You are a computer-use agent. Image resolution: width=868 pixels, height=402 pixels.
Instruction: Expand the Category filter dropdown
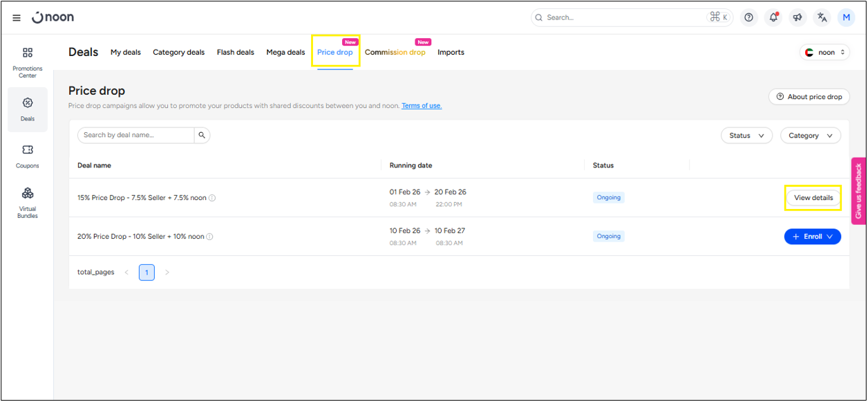tap(810, 136)
